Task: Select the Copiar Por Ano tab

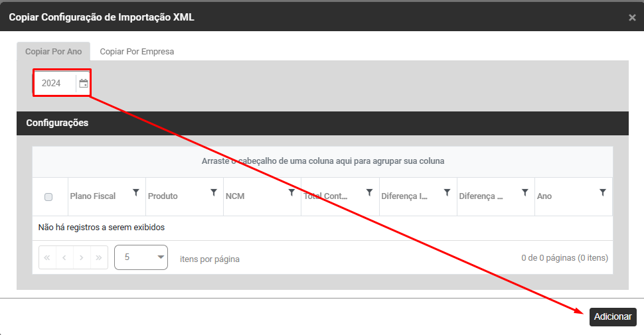Action: (x=53, y=51)
